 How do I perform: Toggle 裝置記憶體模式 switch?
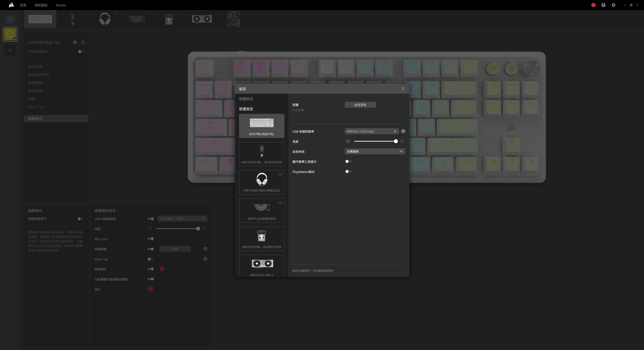pos(81,52)
